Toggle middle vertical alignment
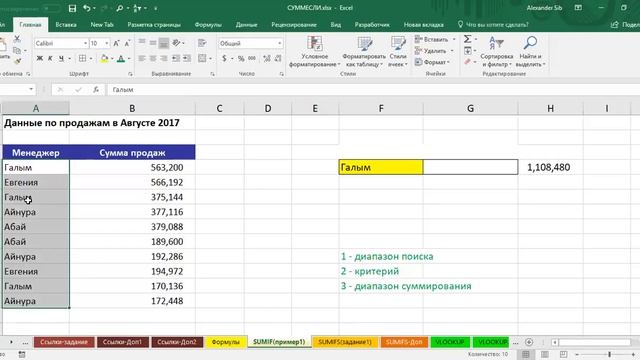The height and width of the screenshot is (360, 640). (x=153, y=43)
